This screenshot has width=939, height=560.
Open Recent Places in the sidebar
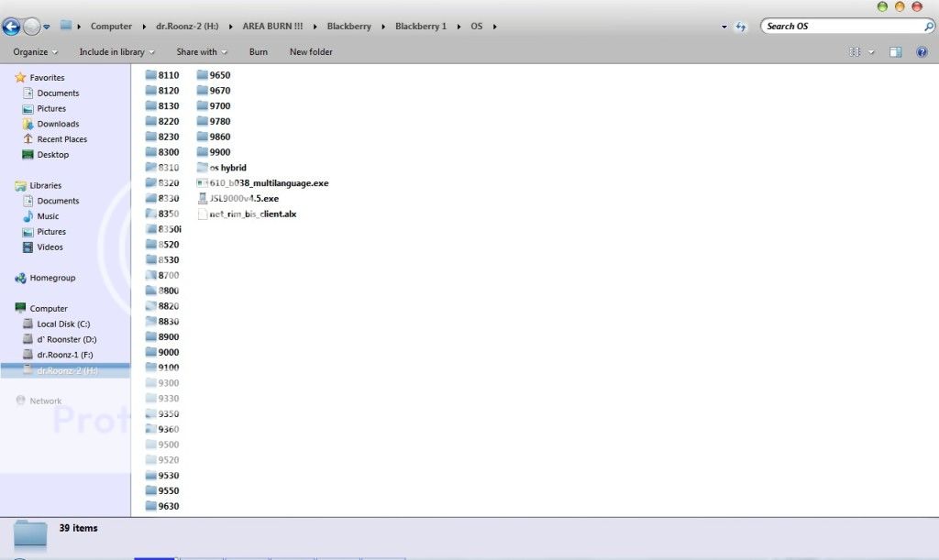tap(61, 139)
